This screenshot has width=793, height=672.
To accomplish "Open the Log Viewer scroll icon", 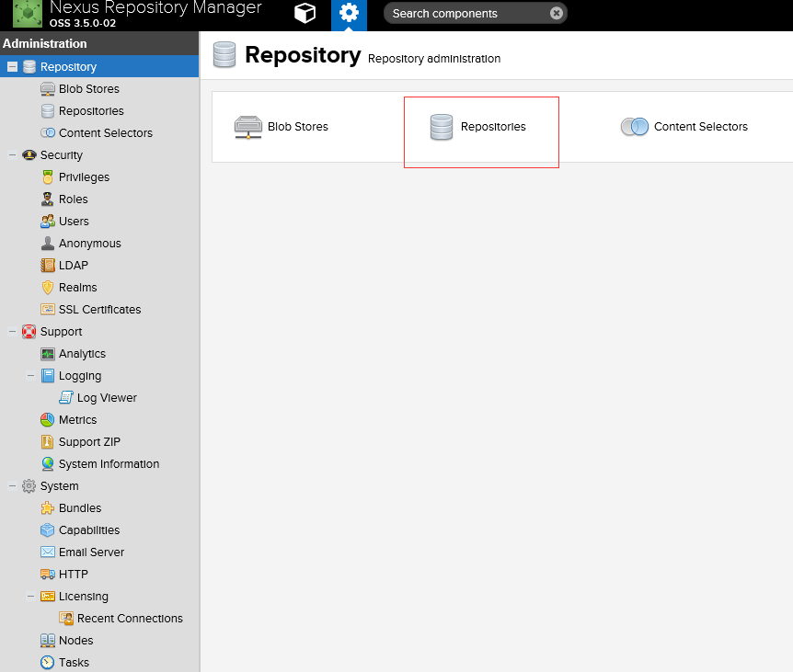I will point(66,397).
